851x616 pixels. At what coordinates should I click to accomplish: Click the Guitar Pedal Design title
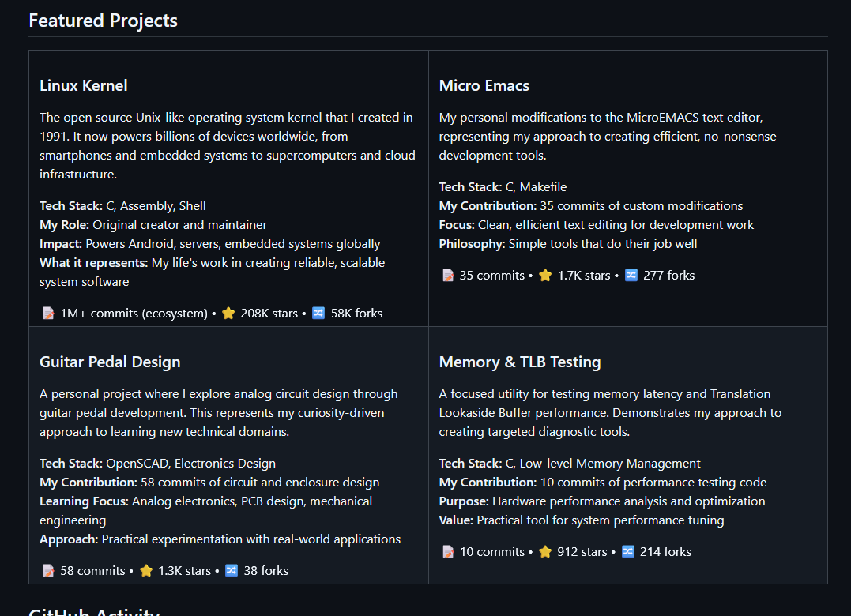110,362
